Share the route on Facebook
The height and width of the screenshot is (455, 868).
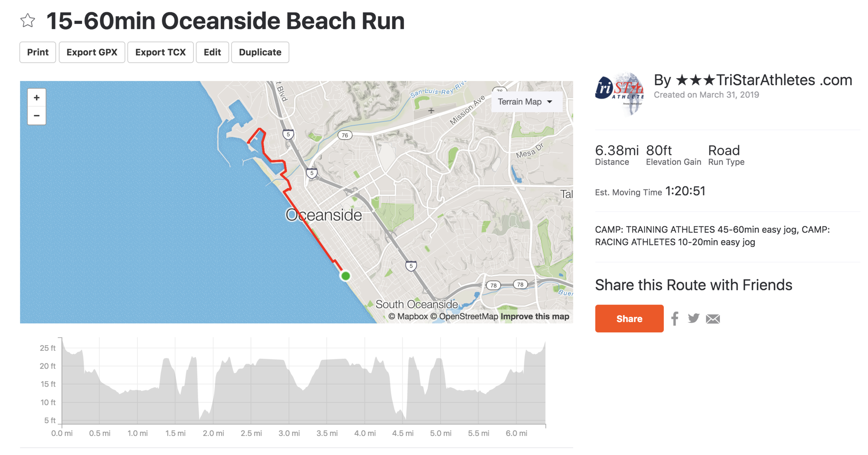click(x=675, y=318)
